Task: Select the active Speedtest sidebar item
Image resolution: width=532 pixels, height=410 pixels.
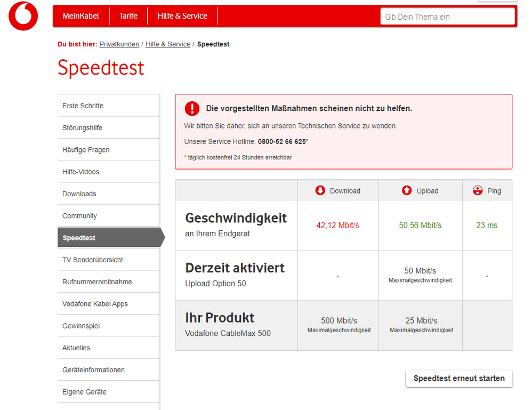Action: coord(111,238)
